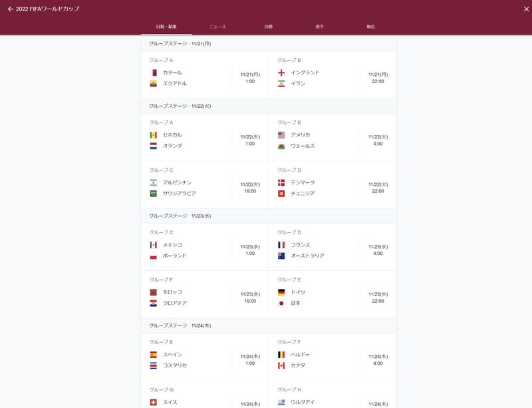The width and height of the screenshot is (532, 408).
Task: Click the Qatar flag icon
Action: click(x=154, y=73)
